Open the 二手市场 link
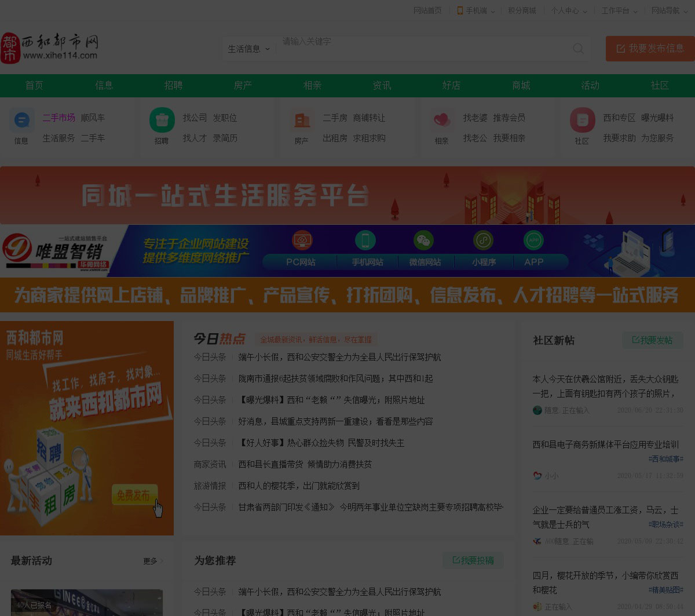This screenshot has width=695, height=616. click(58, 118)
